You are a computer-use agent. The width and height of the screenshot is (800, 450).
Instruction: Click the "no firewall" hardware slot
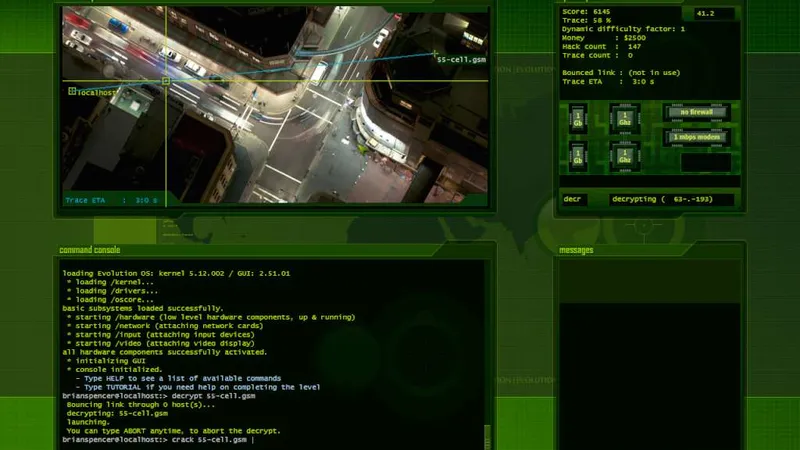point(697,112)
